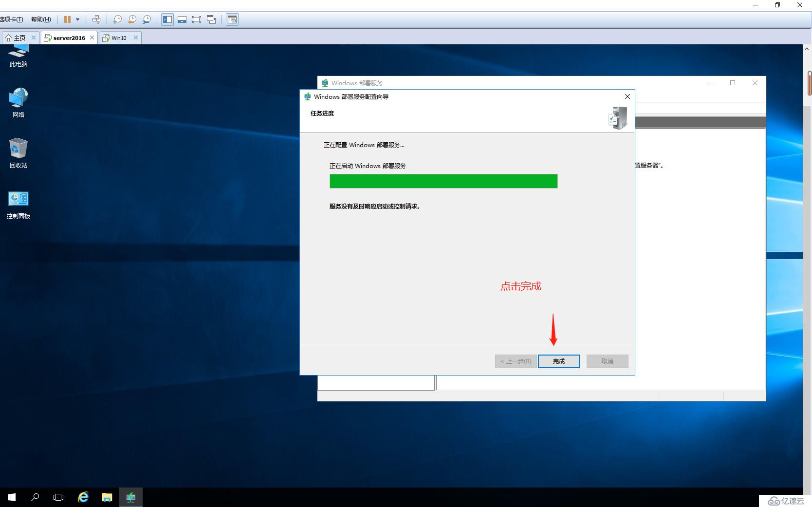Launch Internet Explorer from the taskbar
This screenshot has width=812, height=507.
pos(83,497)
